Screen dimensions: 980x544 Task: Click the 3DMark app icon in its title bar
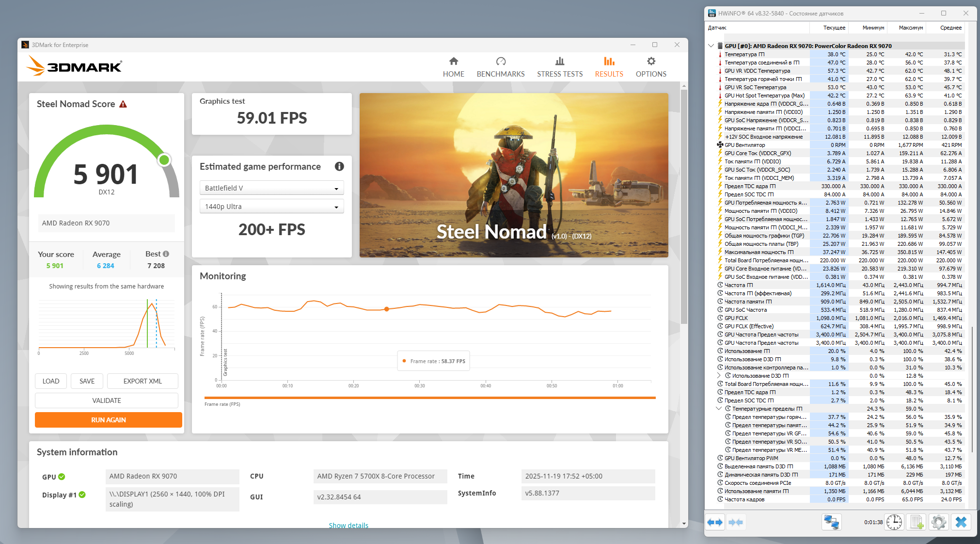pos(25,45)
